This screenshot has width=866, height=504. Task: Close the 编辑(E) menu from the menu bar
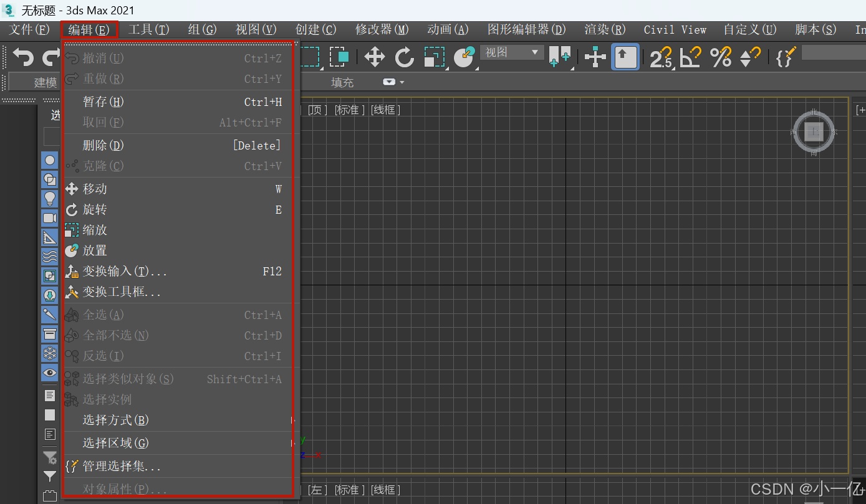(89, 29)
